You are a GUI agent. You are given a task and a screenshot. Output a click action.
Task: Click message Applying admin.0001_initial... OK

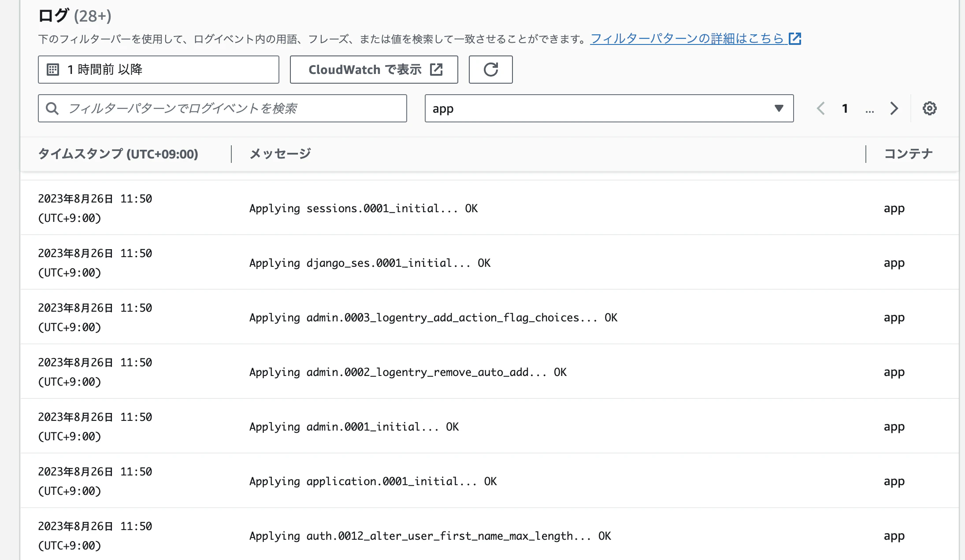click(354, 427)
